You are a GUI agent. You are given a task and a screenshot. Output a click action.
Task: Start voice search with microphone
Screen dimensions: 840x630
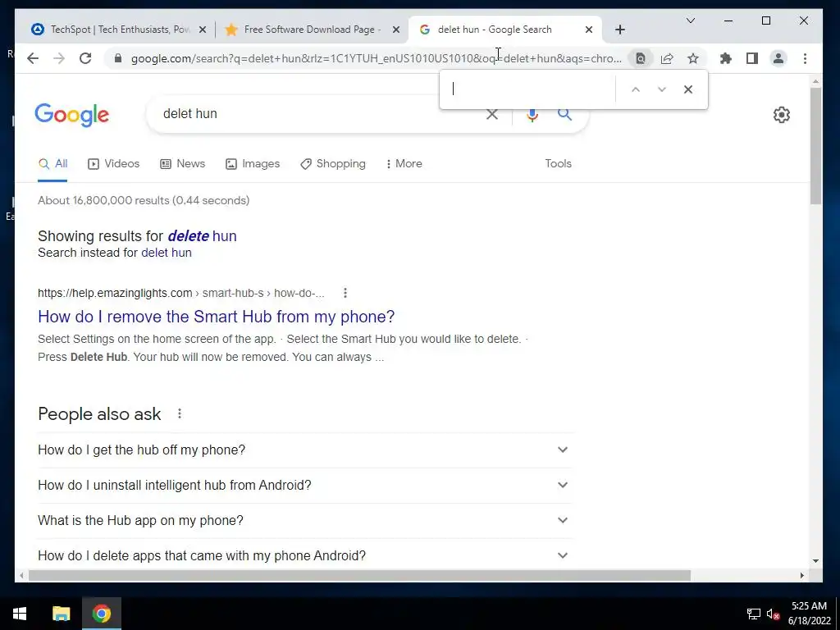[x=532, y=115]
